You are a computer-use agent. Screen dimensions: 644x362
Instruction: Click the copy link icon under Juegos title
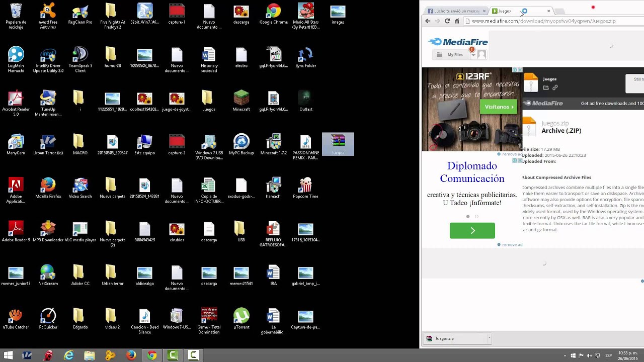[x=555, y=87]
